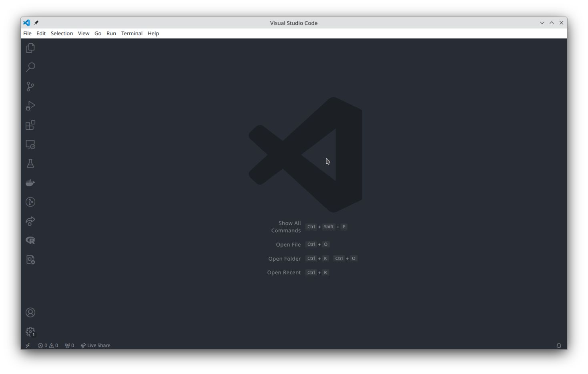Open the file-with-gear icon view in activity bar
Image resolution: width=588 pixels, height=374 pixels.
[x=30, y=259]
